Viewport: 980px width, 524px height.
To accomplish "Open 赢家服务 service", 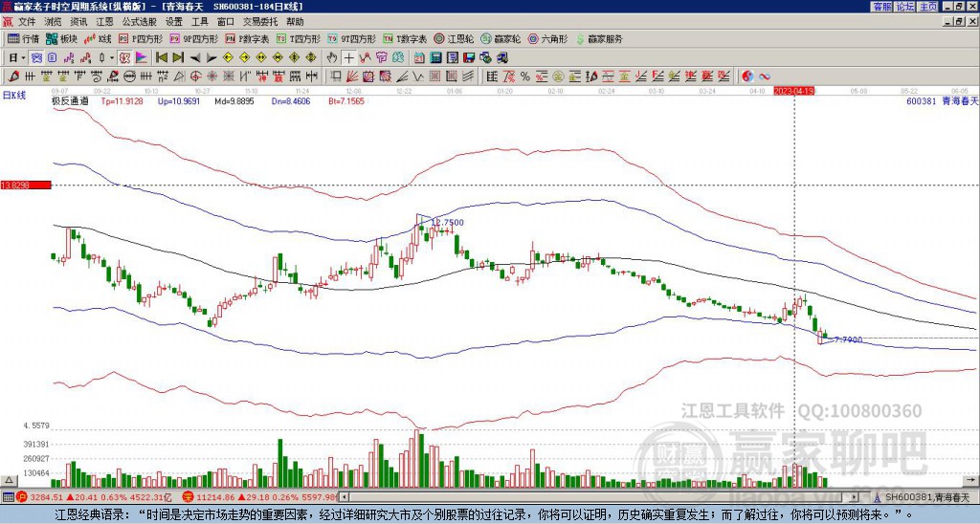I will (599, 38).
